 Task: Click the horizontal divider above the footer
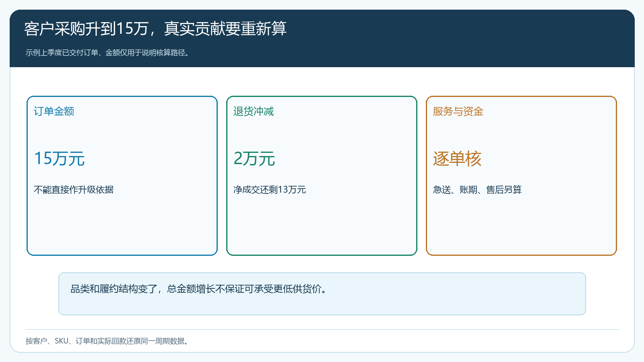coord(322,329)
